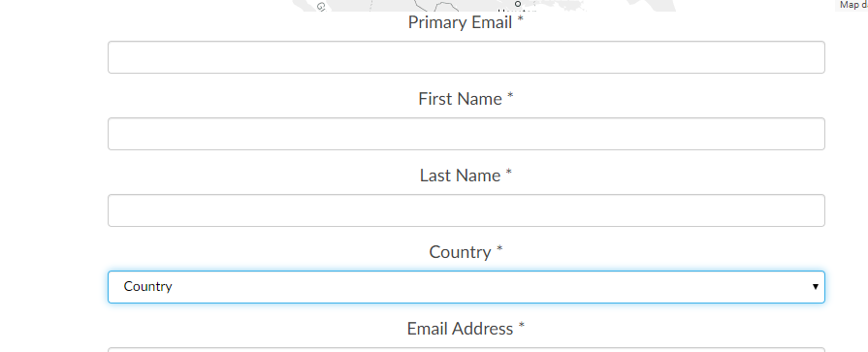Click the "Last Name *" label

tap(466, 176)
